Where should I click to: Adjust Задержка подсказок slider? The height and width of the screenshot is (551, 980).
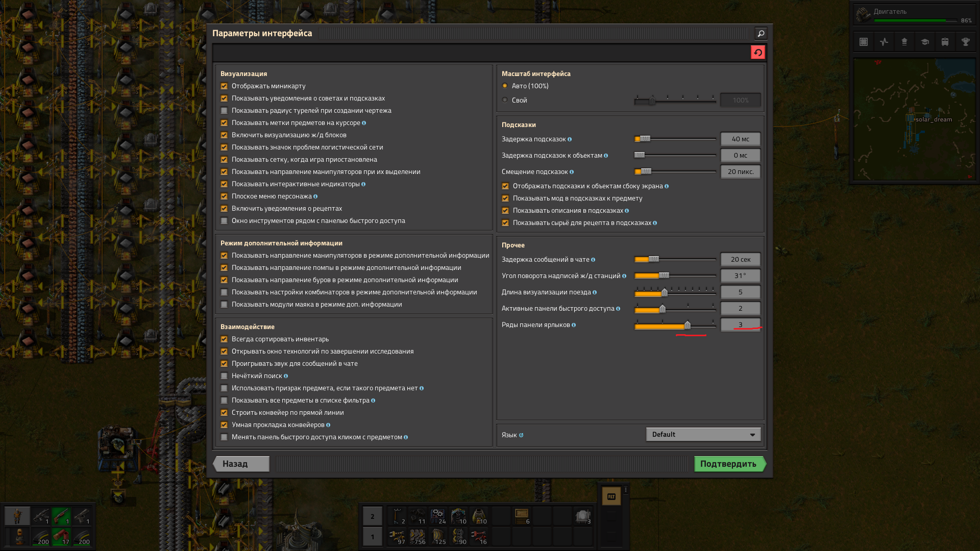tap(675, 139)
